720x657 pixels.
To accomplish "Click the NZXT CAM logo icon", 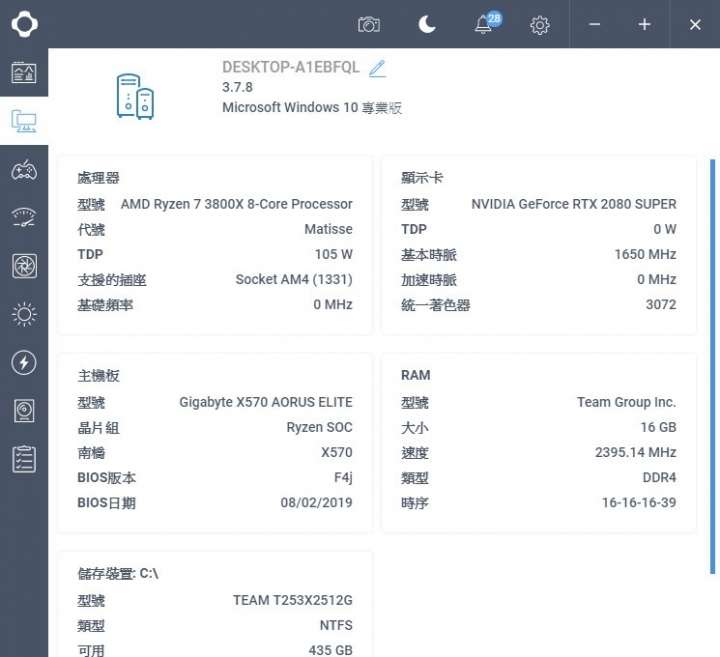I will [x=24, y=24].
